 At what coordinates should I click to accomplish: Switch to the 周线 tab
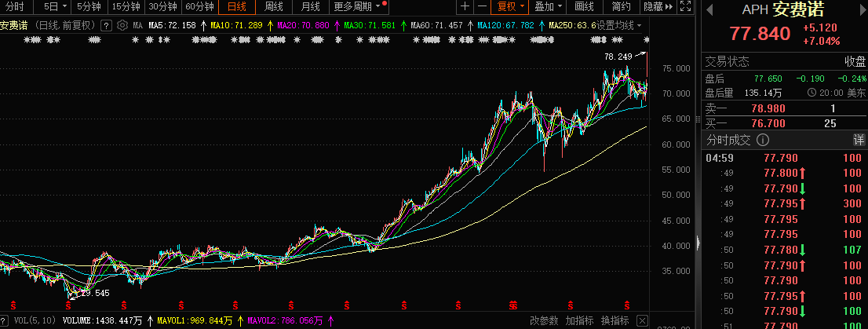[274, 7]
